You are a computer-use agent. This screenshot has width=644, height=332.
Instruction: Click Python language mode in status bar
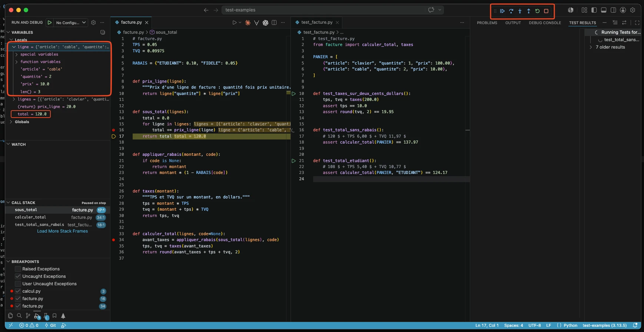click(570, 325)
